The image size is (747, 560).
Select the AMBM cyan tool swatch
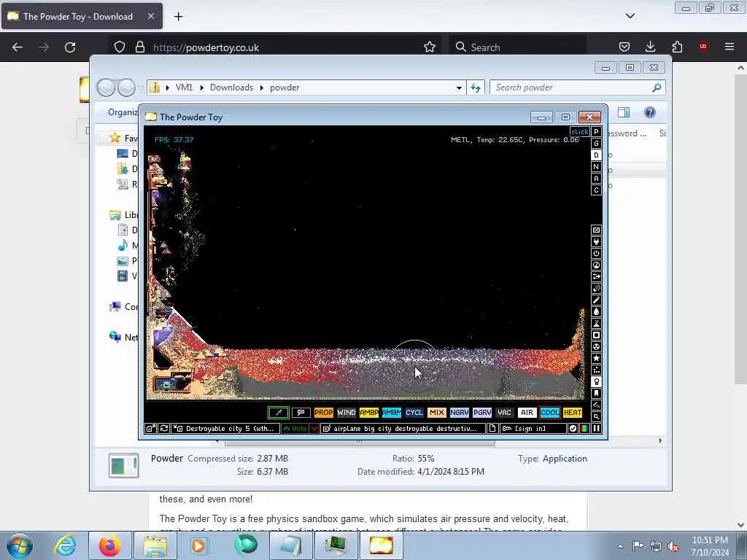tap(391, 413)
